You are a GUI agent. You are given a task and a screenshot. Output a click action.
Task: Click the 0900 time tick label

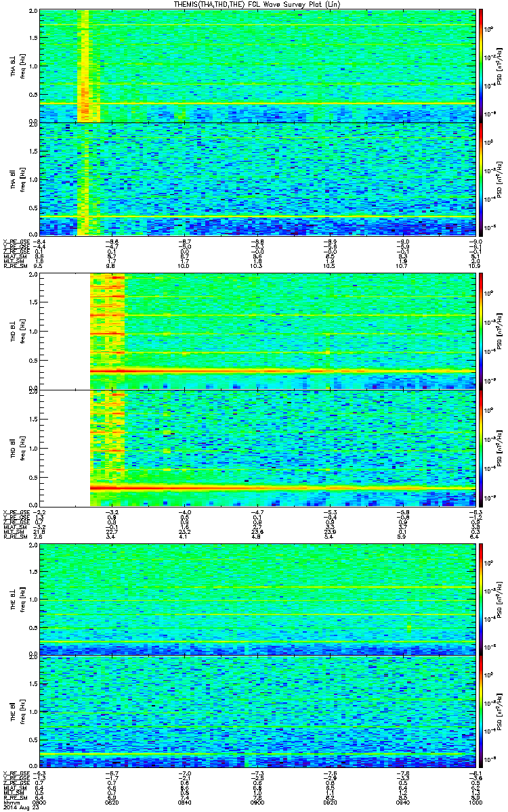pos(257,802)
